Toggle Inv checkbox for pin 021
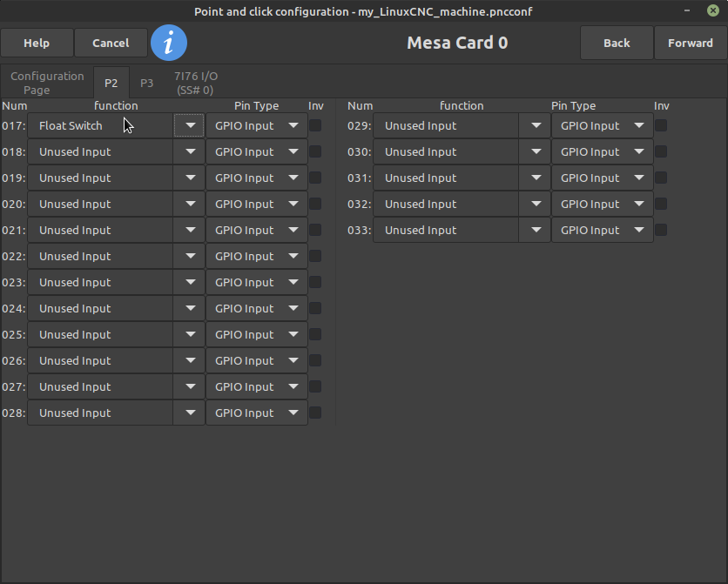Screen dimensions: 728x584 pos(315,230)
